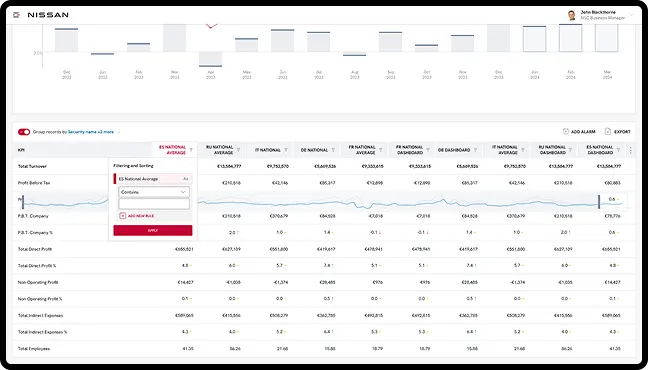Click the Total Direct Profit % row label
Image resolution: width=648 pixels, height=370 pixels.
[37, 265]
